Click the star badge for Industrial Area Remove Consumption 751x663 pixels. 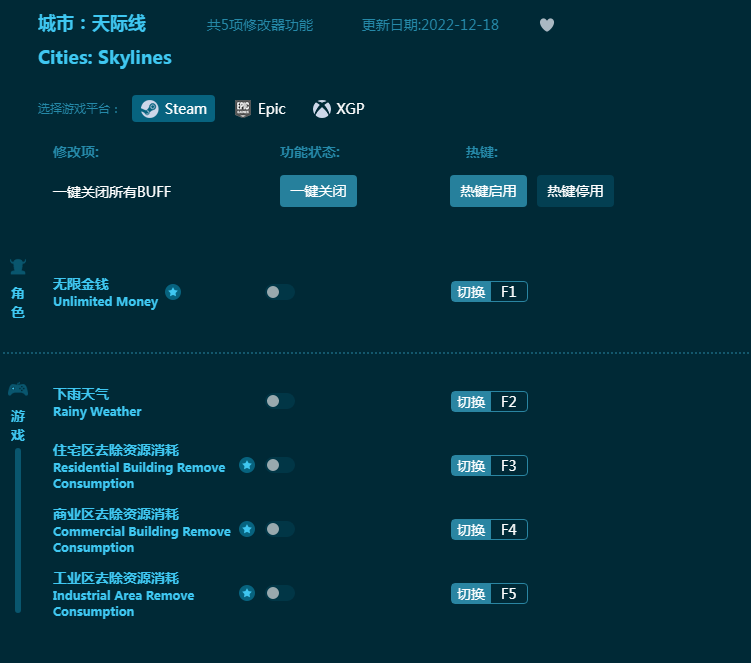pyautogui.click(x=247, y=593)
